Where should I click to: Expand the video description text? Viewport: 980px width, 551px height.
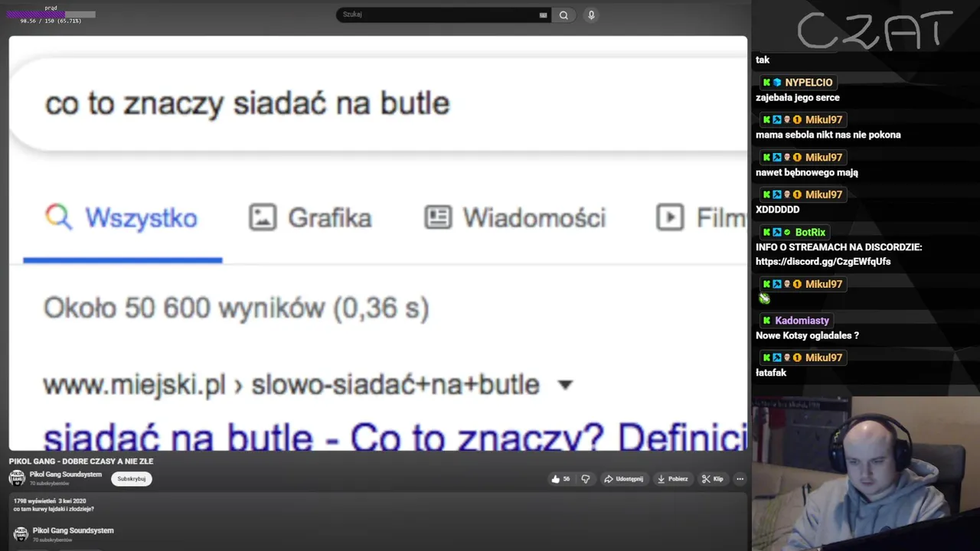click(54, 509)
